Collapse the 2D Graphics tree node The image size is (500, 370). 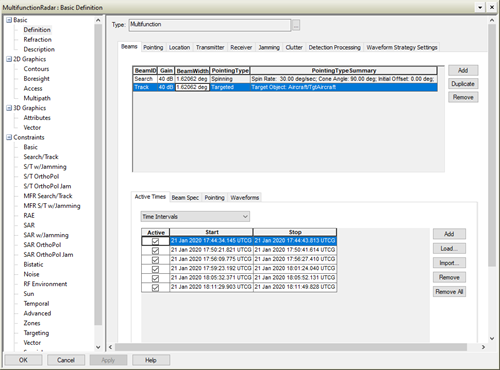pos(9,59)
